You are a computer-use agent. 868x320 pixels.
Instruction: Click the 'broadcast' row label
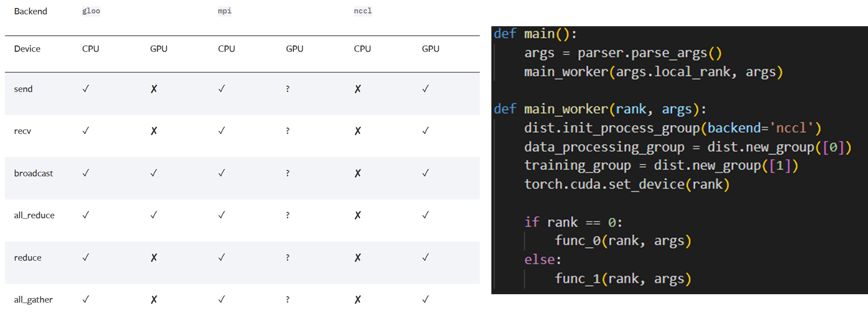(33, 173)
